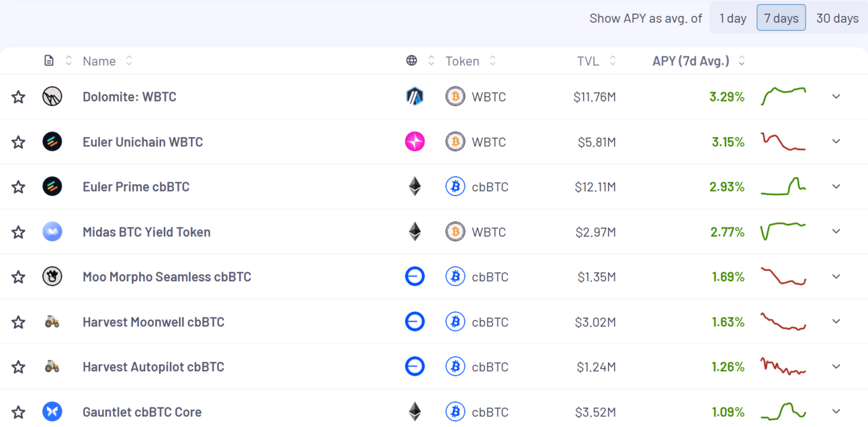Click the Gauntlet butterfly logo icon
868x427 pixels.
(52, 412)
